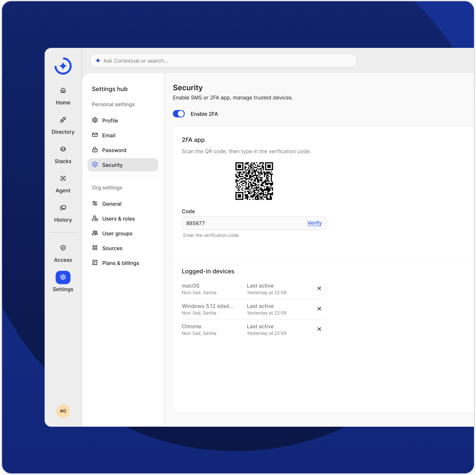476x475 pixels.
Task: Go to Stacks in sidebar
Action: click(63, 149)
